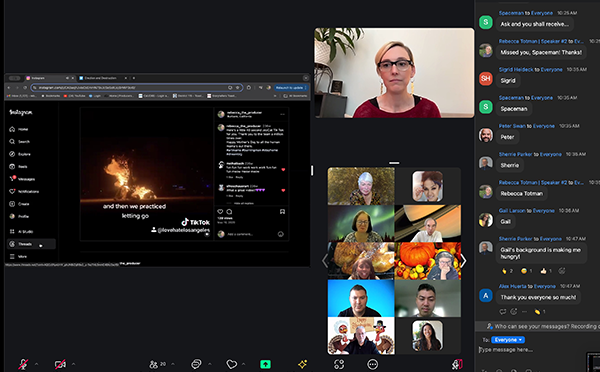The height and width of the screenshot is (372, 600).
Task: Expand audio options arrow beside microphone
Action: 37,364
